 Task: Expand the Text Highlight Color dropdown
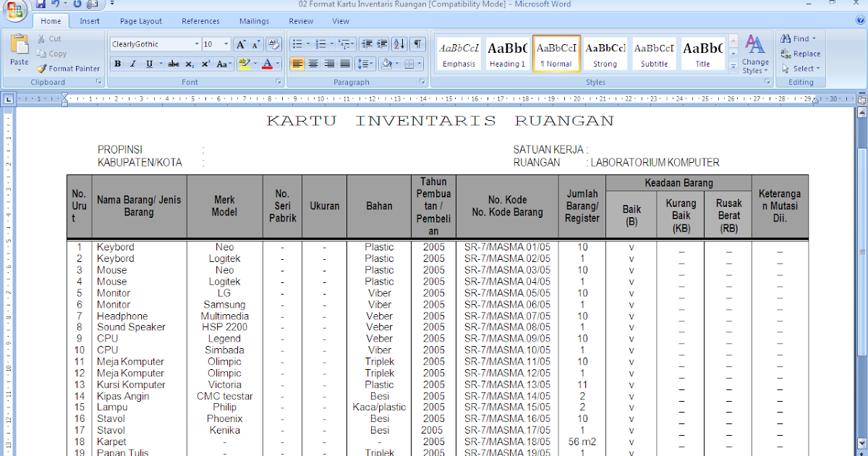255,64
